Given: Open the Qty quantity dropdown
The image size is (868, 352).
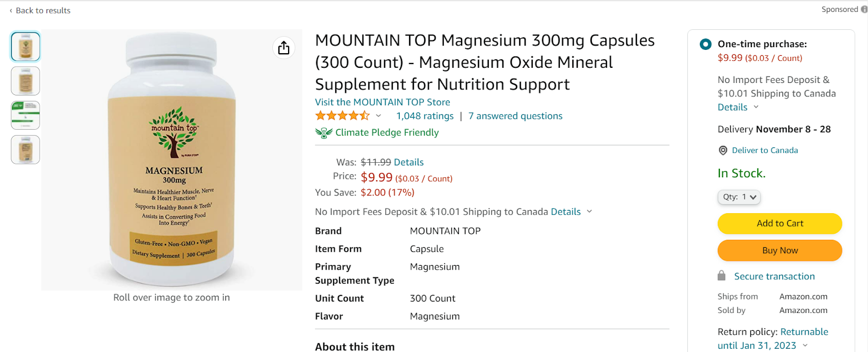Looking at the screenshot, I should point(739,197).
